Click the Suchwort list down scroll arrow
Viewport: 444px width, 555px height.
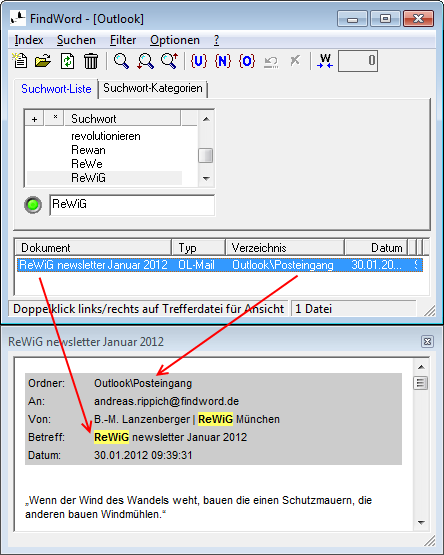206,179
